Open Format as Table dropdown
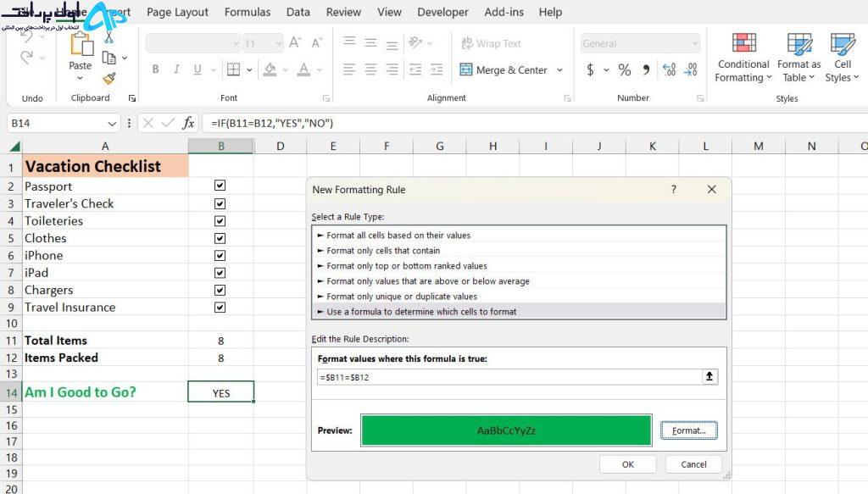This screenshot has height=494, width=868. [x=798, y=58]
